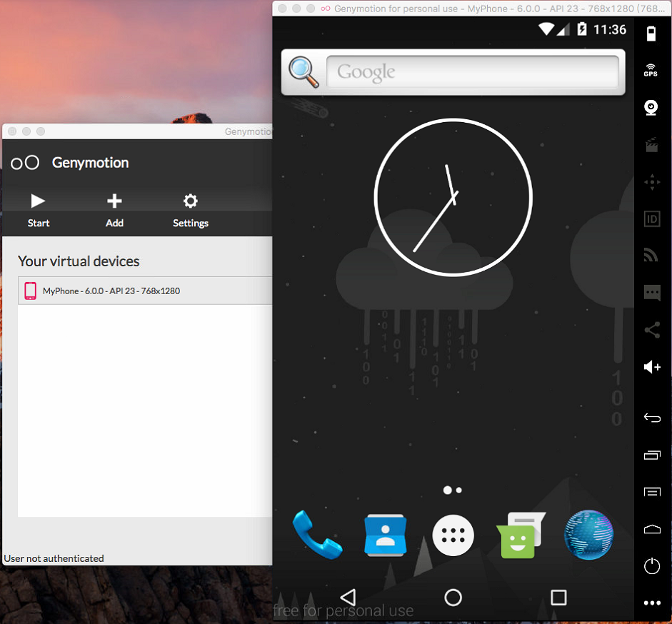
Task: Open the battery widget in emulator sidebar
Action: pyautogui.click(x=651, y=33)
